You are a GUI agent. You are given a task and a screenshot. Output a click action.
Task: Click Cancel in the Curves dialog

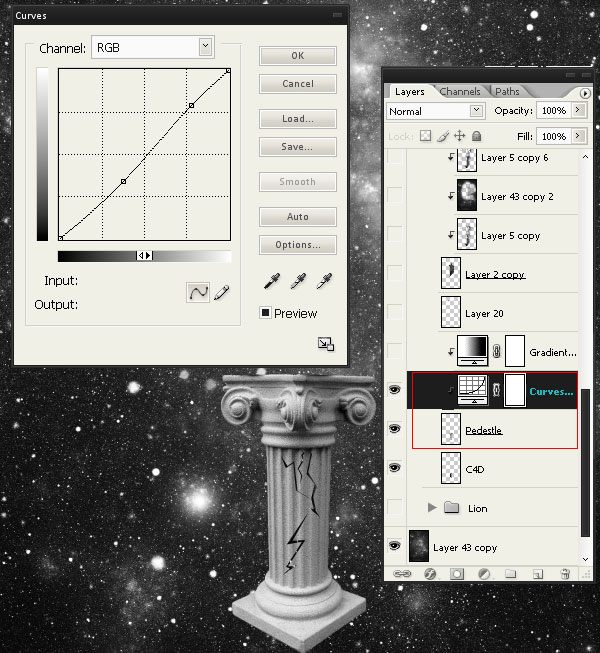click(298, 84)
